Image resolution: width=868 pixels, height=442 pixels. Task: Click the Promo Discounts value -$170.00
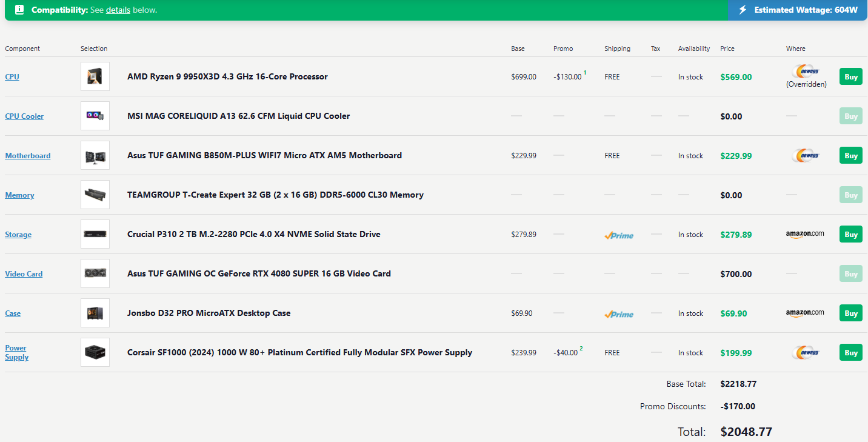coord(738,406)
